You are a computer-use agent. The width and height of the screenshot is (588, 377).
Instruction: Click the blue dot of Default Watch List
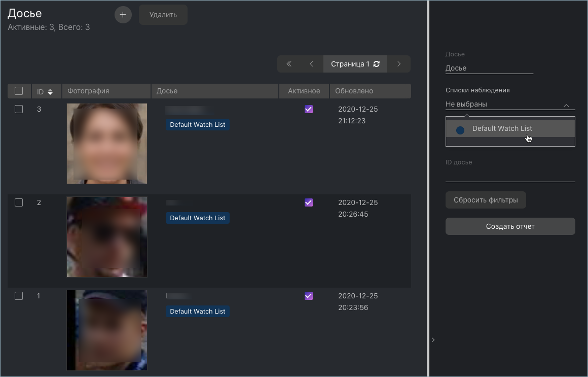(460, 130)
